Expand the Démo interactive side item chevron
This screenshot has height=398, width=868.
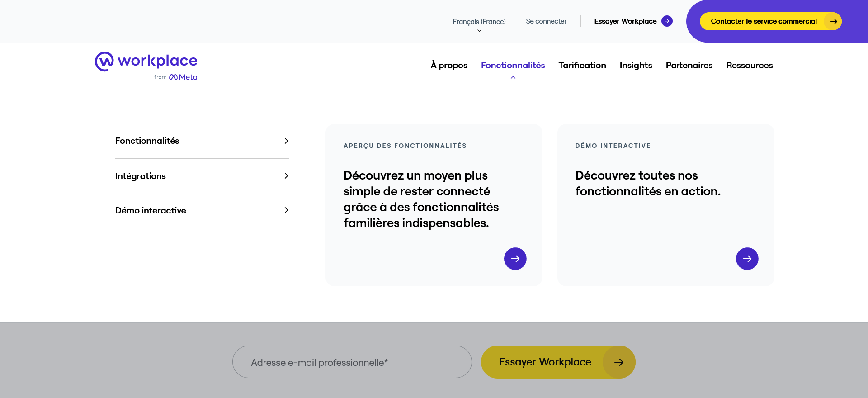tap(286, 210)
